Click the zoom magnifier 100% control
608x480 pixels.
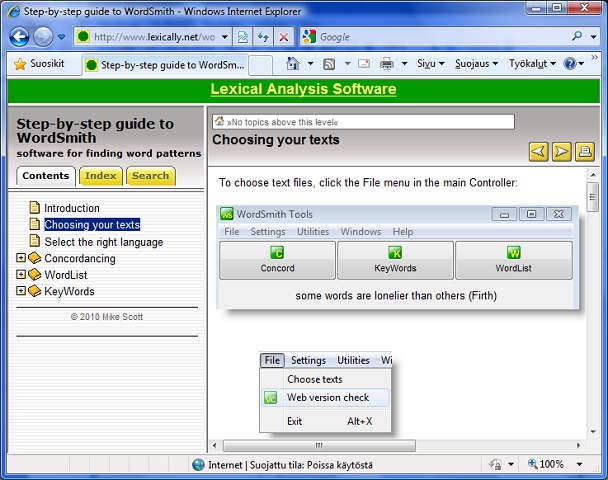tap(546, 464)
